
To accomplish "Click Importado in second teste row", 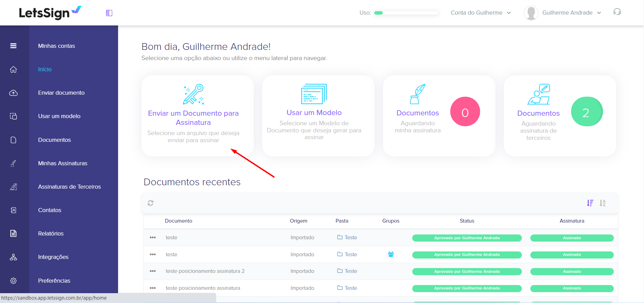I will pos(302,254).
